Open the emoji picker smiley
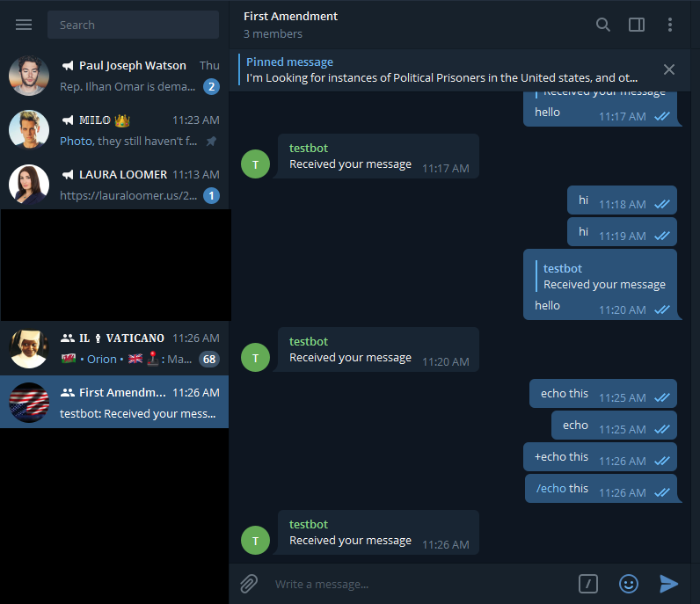 pos(629,584)
